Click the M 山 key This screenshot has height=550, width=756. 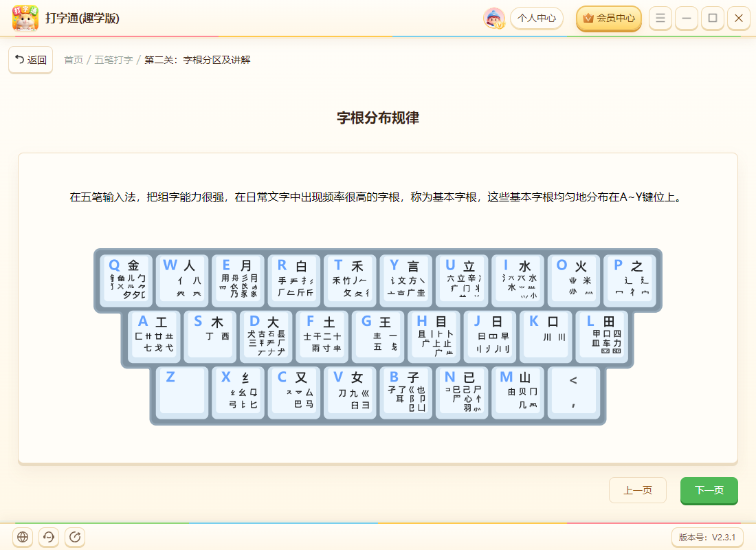pos(518,392)
